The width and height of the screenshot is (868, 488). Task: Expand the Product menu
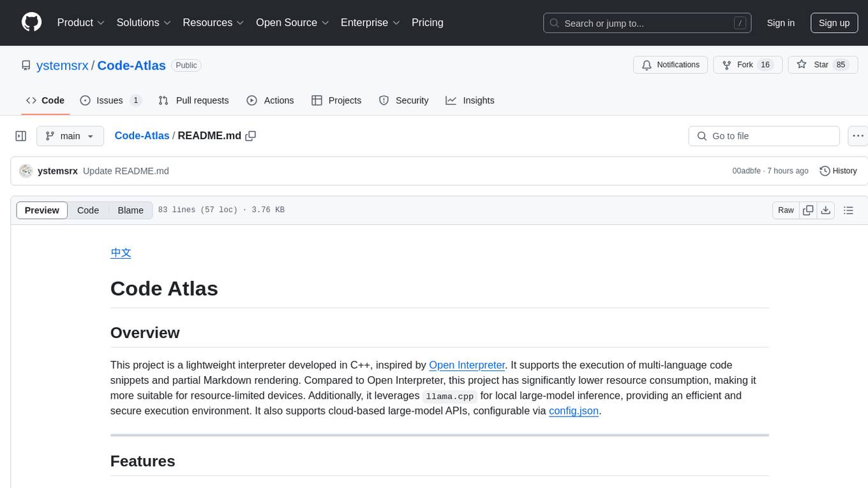point(81,22)
